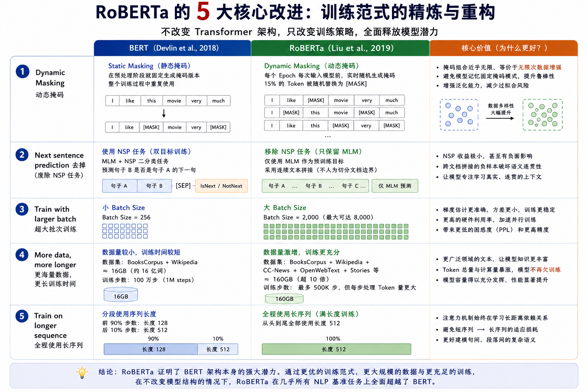Click the large green batch grid of squares
Screen dimensions: 588x392
[x=336, y=232]
